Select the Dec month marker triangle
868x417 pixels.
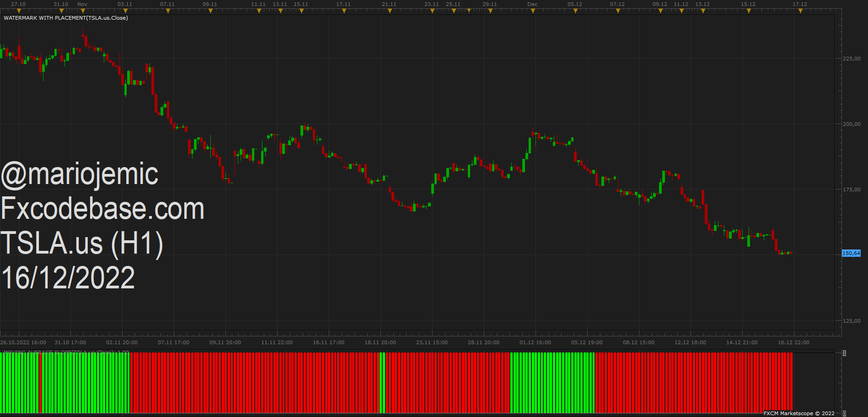pyautogui.click(x=533, y=11)
